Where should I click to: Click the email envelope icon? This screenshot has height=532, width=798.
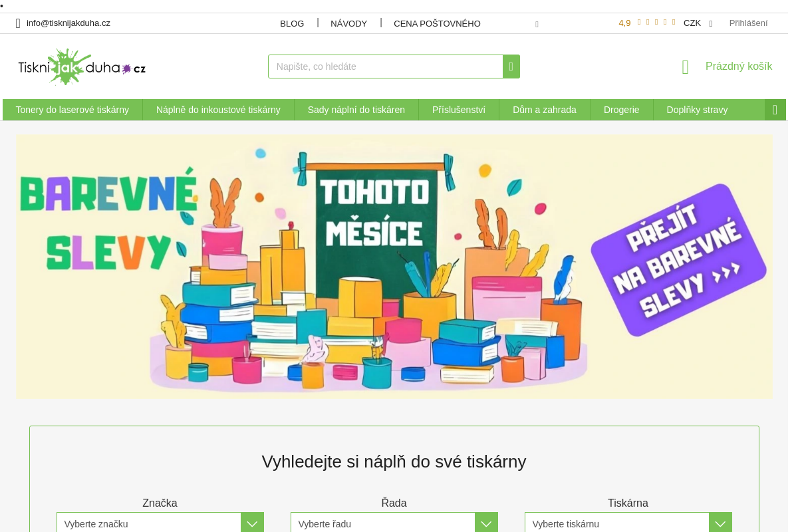[x=18, y=23]
